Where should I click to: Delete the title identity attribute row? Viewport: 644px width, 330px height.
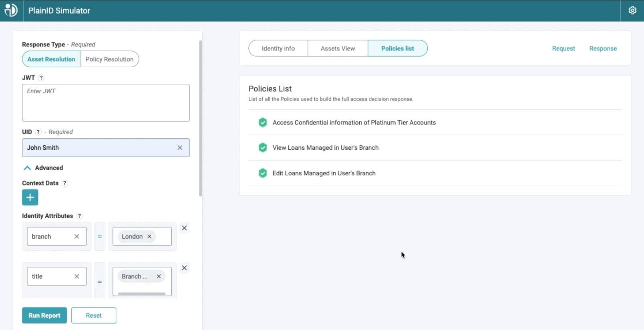point(184,268)
